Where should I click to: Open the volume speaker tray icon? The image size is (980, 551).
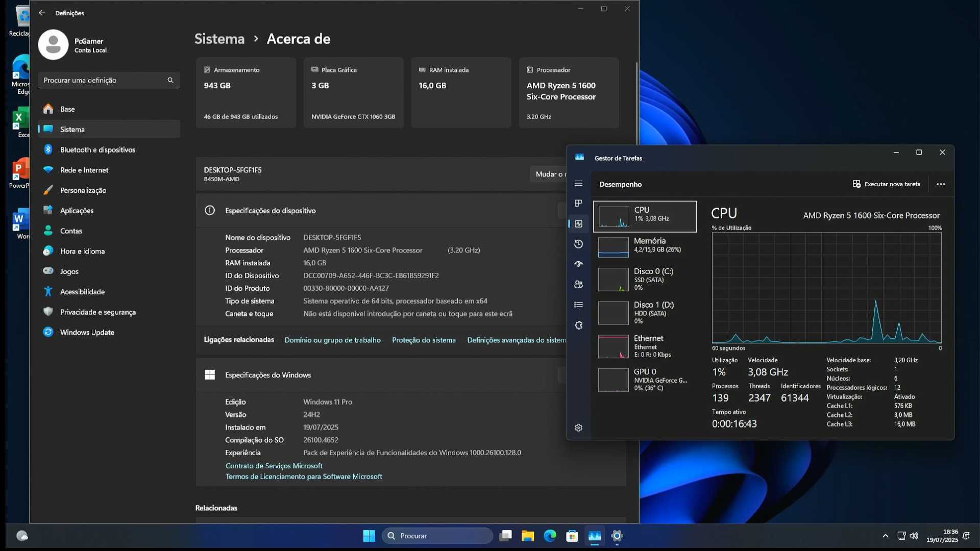914,536
